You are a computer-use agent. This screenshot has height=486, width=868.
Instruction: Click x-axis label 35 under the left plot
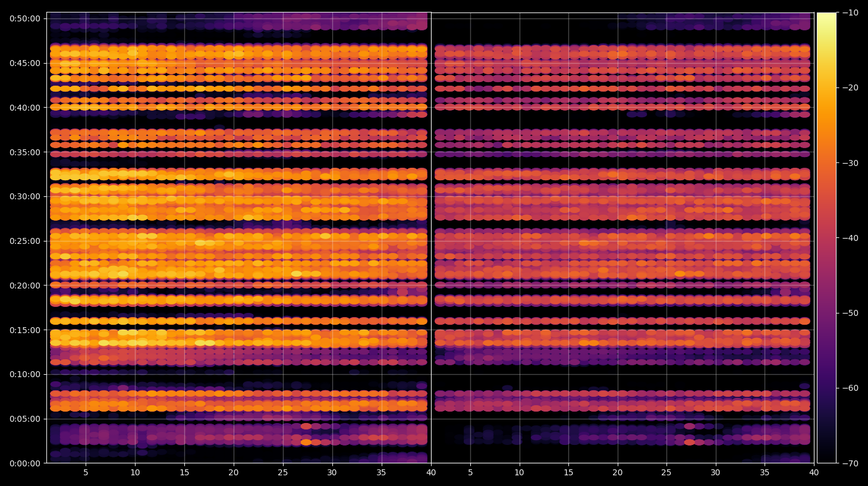(x=381, y=473)
